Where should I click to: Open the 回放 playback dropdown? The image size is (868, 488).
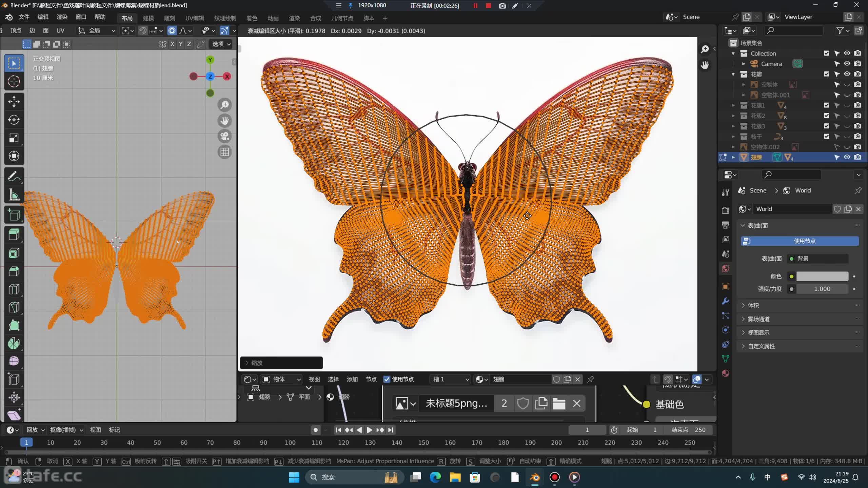35,430
